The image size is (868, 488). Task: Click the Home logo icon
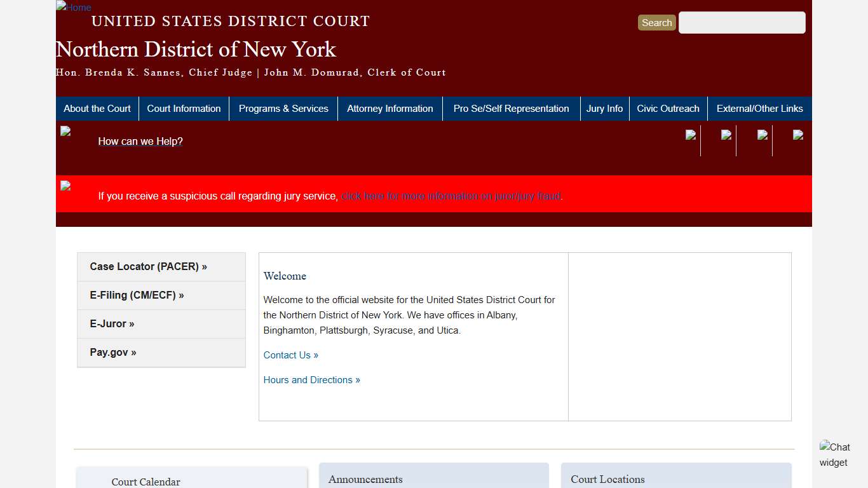[x=72, y=8]
